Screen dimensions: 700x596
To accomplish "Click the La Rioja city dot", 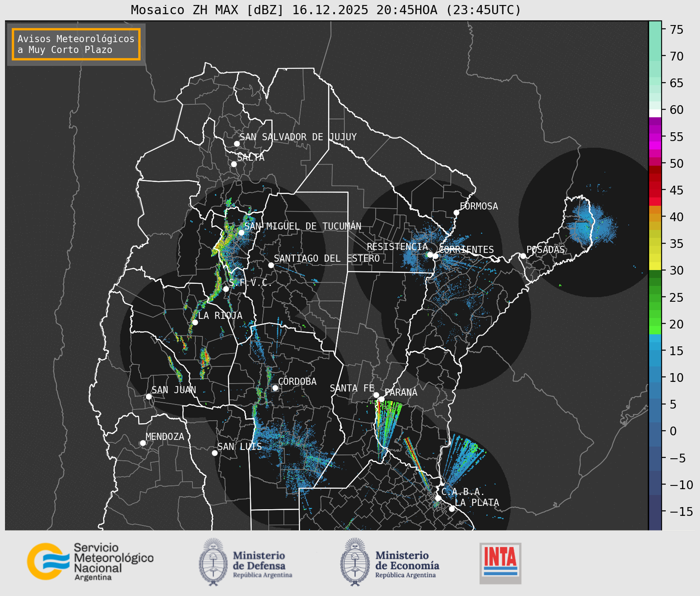I will [x=195, y=322].
